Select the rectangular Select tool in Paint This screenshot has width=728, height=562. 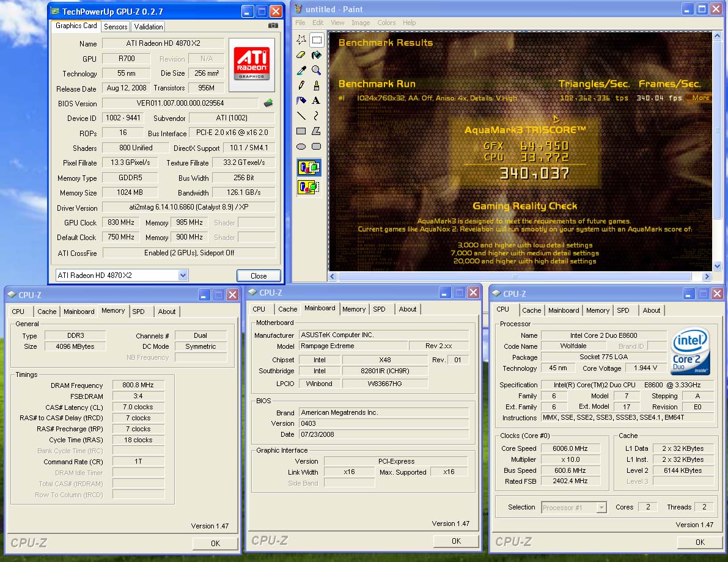click(x=317, y=40)
